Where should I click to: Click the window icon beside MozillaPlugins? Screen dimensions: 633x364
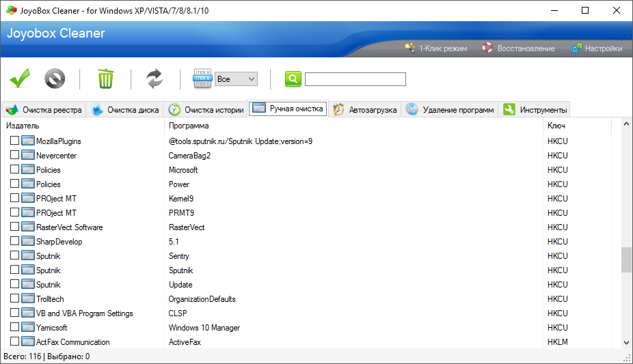tap(28, 140)
